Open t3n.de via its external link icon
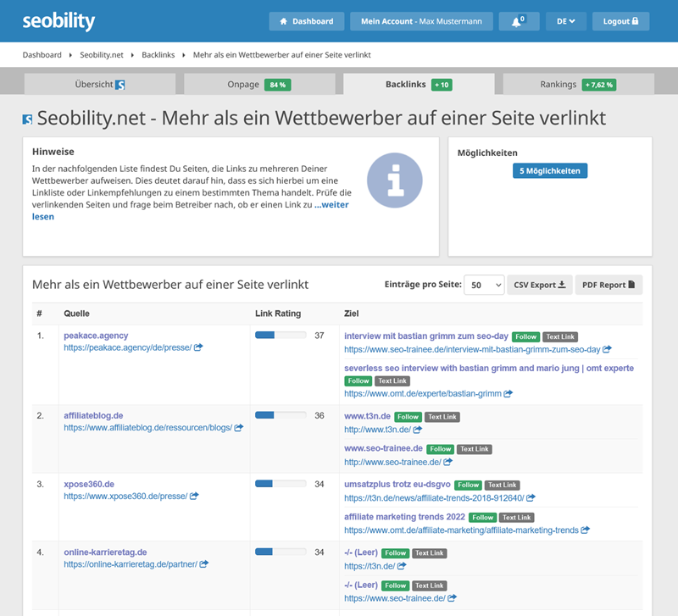Viewport: 678px width, 616px height. (x=417, y=430)
